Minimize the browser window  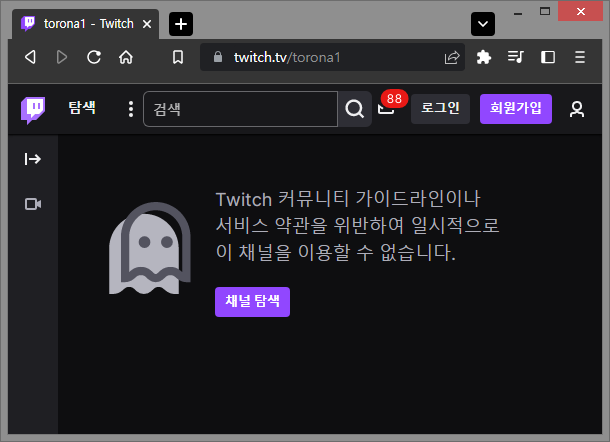pos(518,13)
